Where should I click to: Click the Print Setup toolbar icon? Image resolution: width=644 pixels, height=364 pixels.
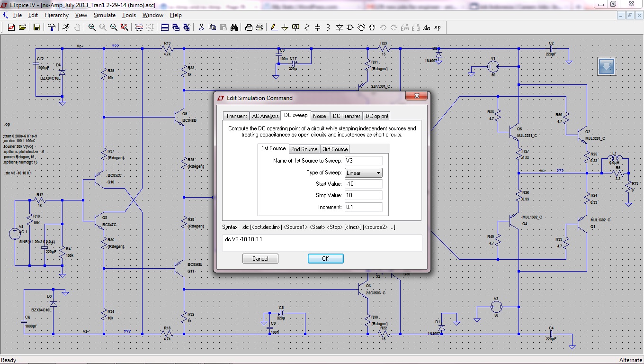(x=249, y=27)
